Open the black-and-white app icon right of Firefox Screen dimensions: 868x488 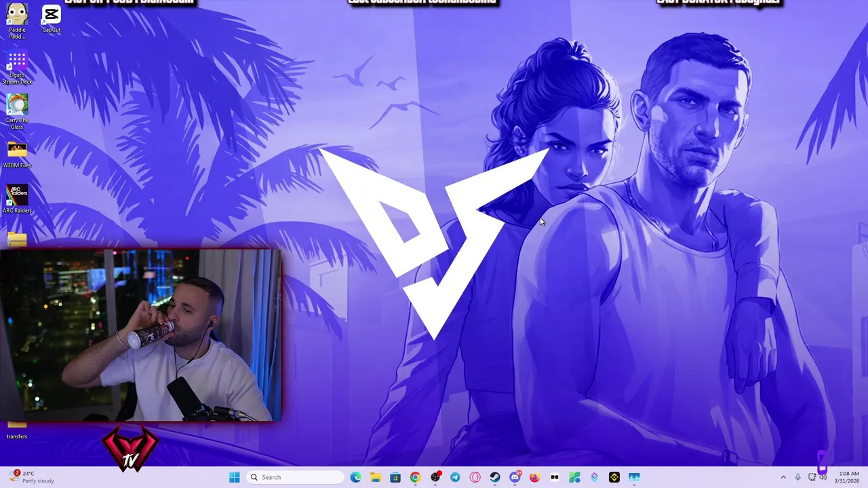555,477
